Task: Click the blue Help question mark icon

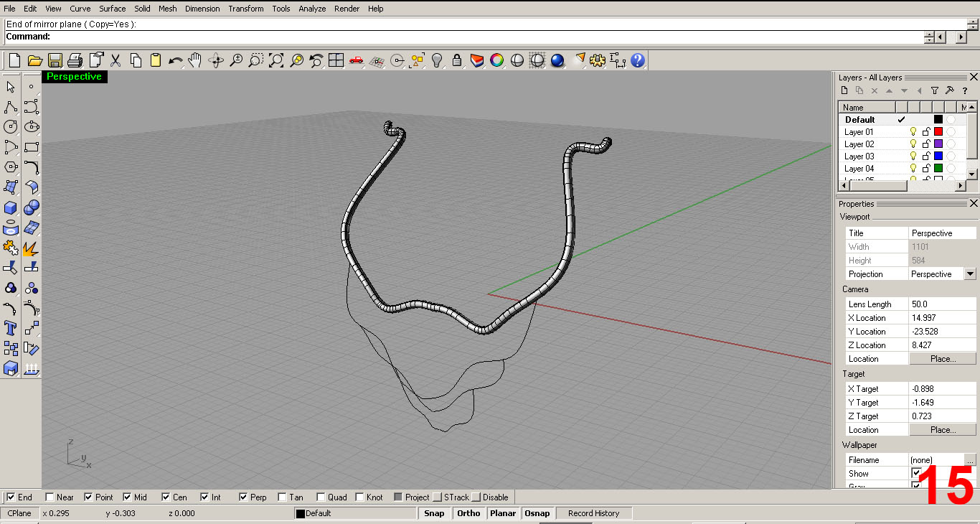Action: tap(638, 60)
